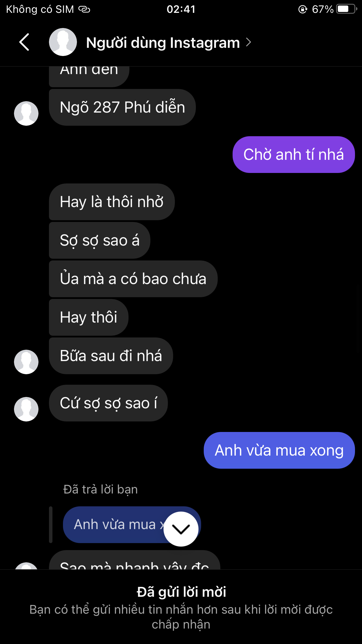362x644 pixels.
Task: Tap the "Hay thôi" message bubble
Action: point(89,317)
